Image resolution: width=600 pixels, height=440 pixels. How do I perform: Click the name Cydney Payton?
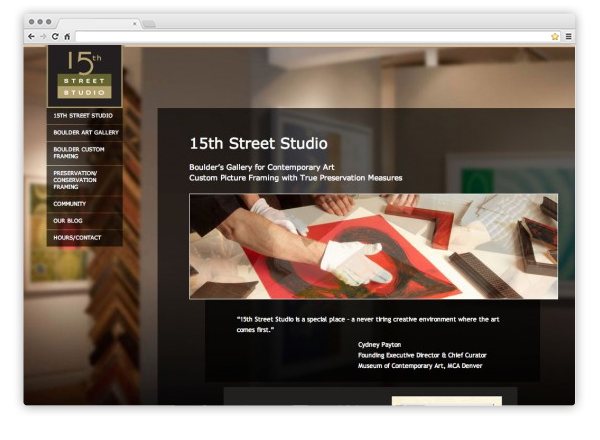[380, 345]
